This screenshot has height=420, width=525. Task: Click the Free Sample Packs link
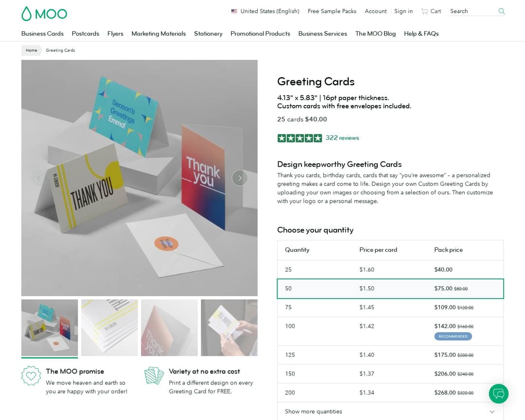coord(332,11)
